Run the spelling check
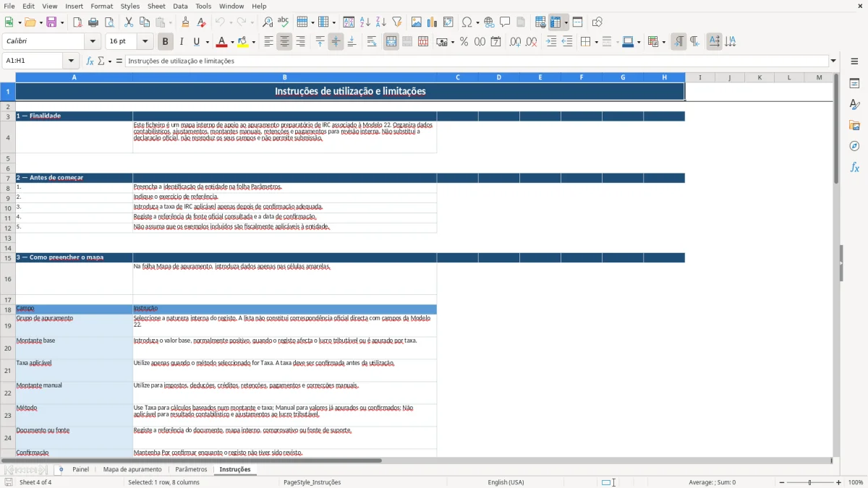 click(x=284, y=22)
